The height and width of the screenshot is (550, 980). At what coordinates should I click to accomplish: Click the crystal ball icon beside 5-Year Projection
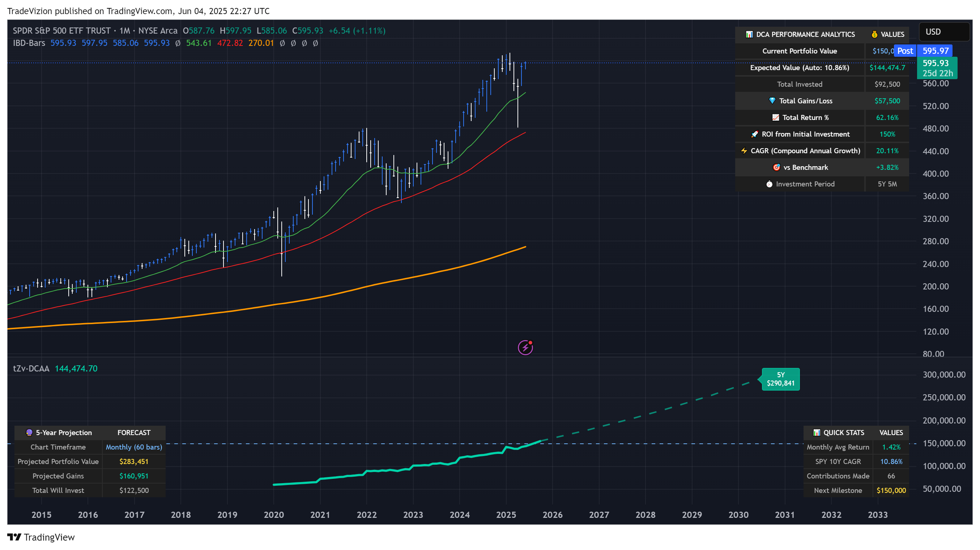(x=29, y=433)
